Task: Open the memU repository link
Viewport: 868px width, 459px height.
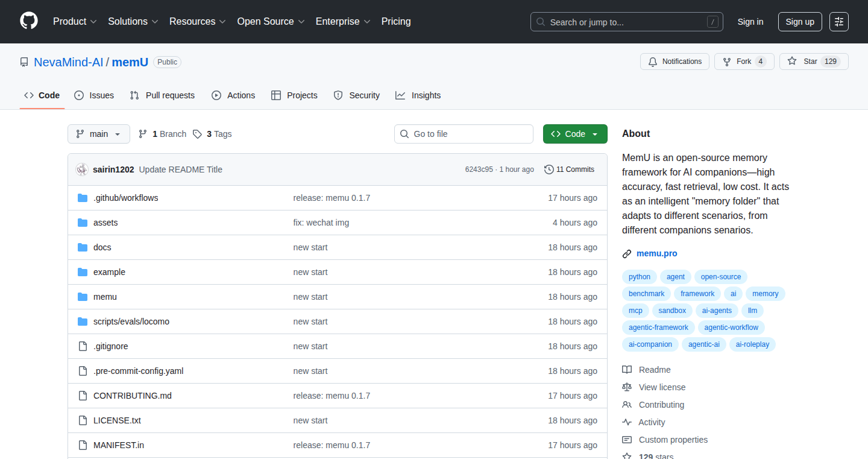Action: (x=130, y=62)
